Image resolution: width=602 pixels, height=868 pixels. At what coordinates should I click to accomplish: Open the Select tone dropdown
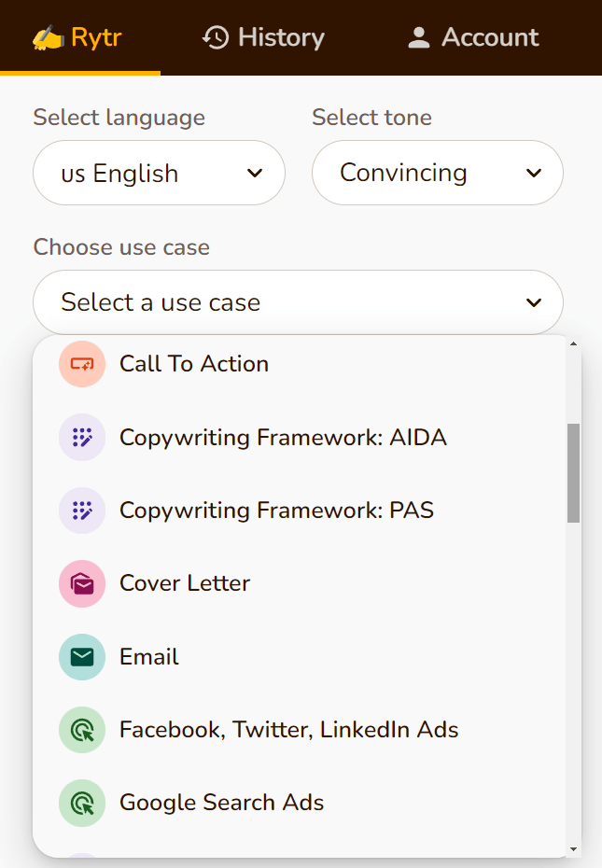tap(437, 173)
